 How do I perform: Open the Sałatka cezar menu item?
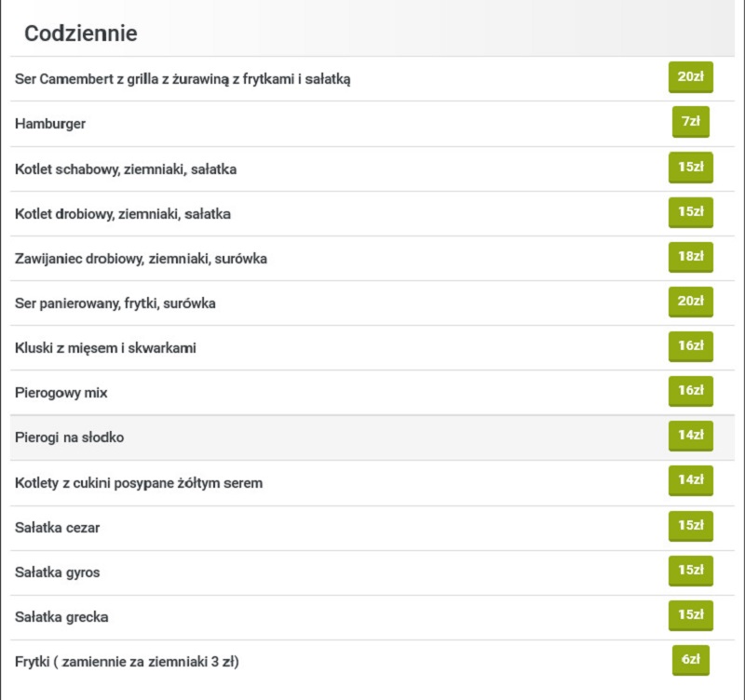57,528
